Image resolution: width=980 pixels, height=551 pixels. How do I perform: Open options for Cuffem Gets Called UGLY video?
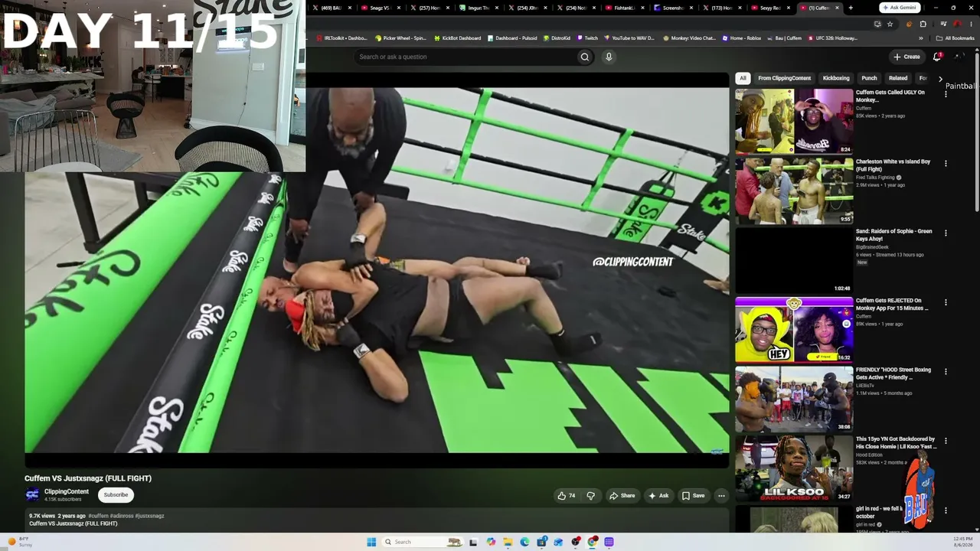(946, 94)
